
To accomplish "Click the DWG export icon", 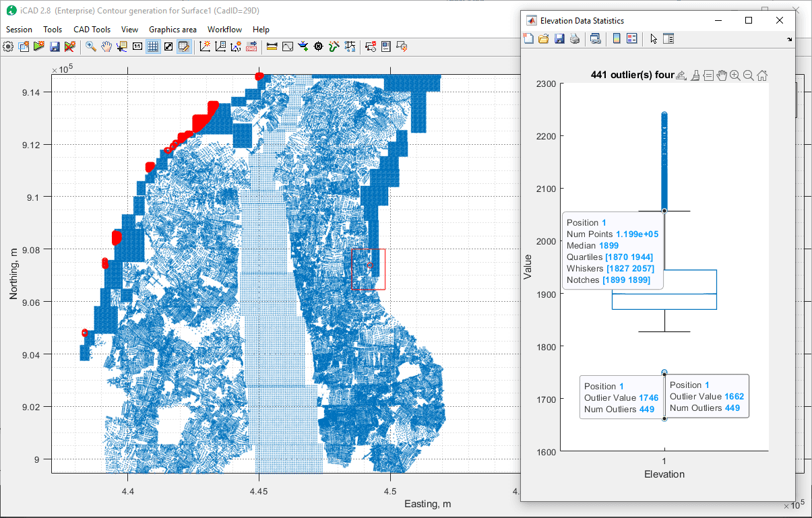I will click(251, 46).
